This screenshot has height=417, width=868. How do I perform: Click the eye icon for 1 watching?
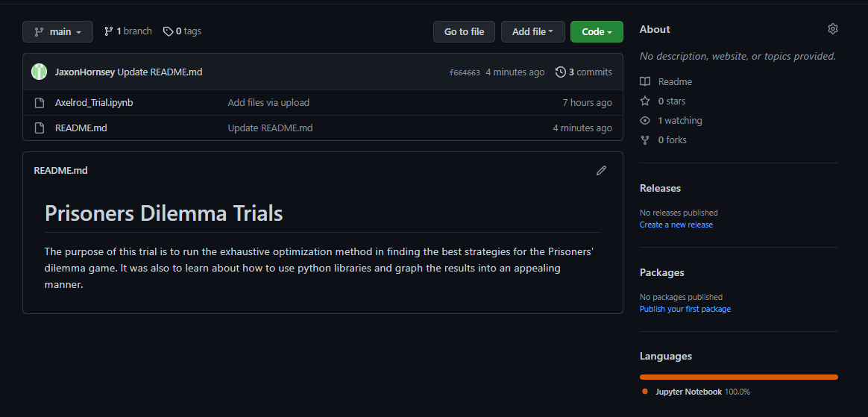click(x=645, y=121)
